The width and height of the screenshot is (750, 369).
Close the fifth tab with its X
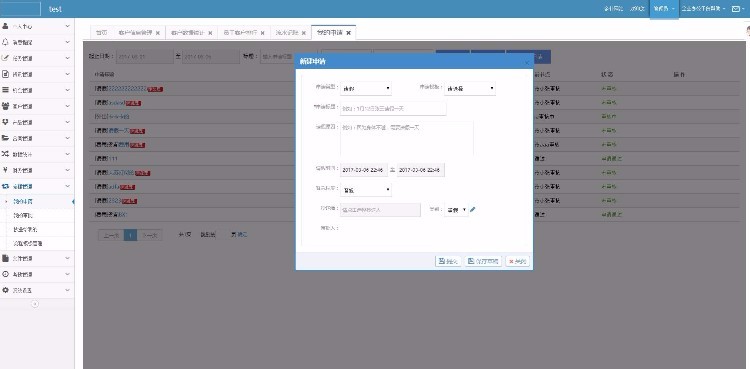point(303,34)
